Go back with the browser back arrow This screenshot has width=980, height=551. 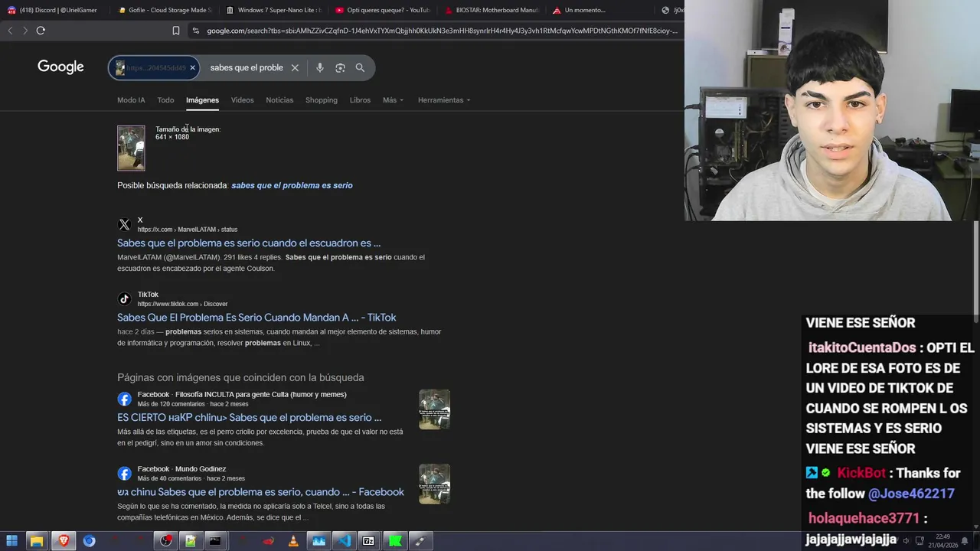[10, 31]
